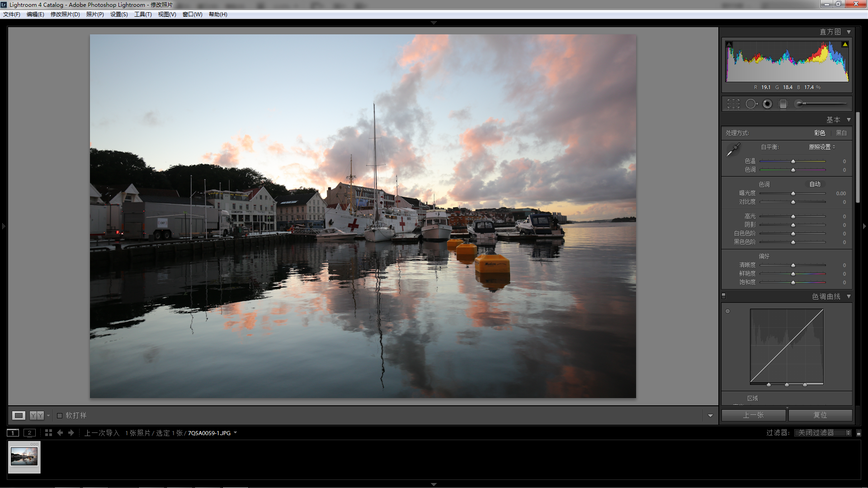Image resolution: width=868 pixels, height=488 pixels.
Task: Toggle the shadow clipping indicator triangle
Action: (729, 44)
